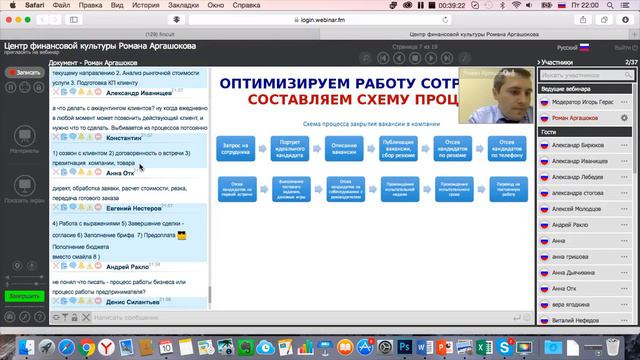
Task: Click the Написать сообщение message field
Action: tap(301, 317)
